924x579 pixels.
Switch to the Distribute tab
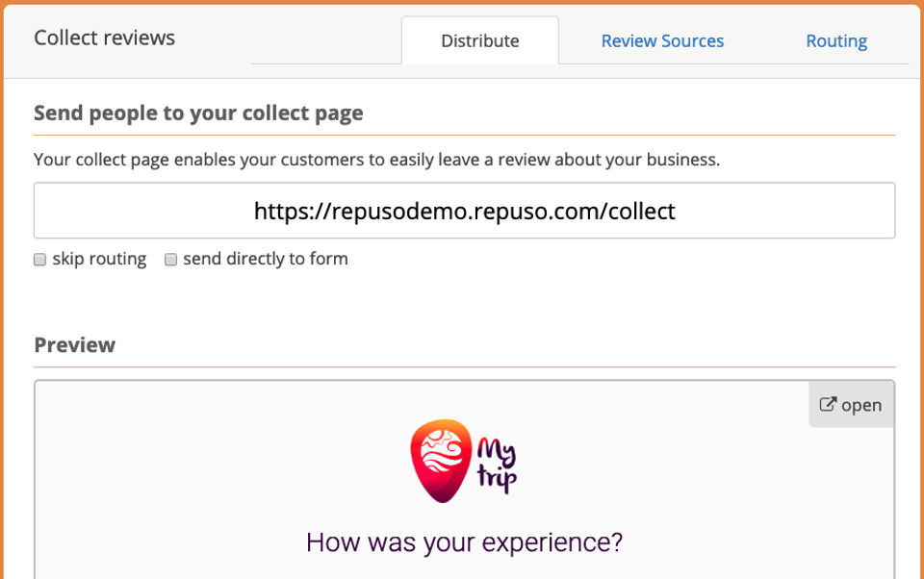479,41
